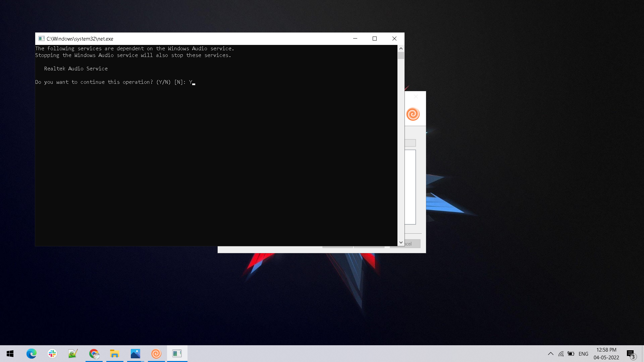The image size is (644, 362).
Task: Minimize the net.exe console window
Action: [x=355, y=39]
